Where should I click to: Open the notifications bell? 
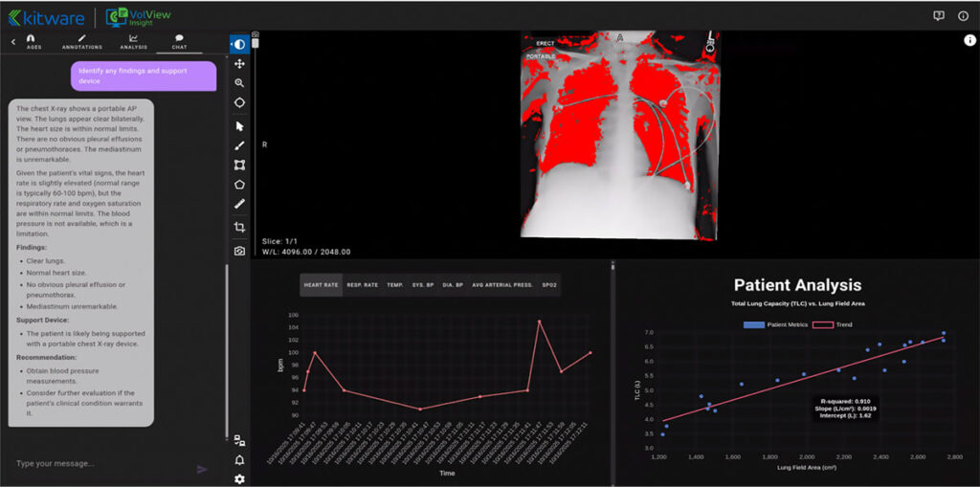pos(239,460)
